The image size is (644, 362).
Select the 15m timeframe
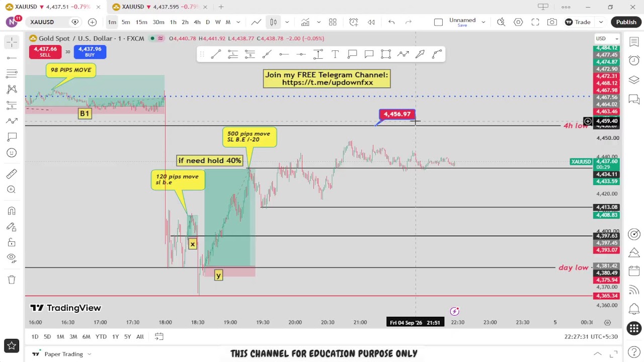coord(141,22)
